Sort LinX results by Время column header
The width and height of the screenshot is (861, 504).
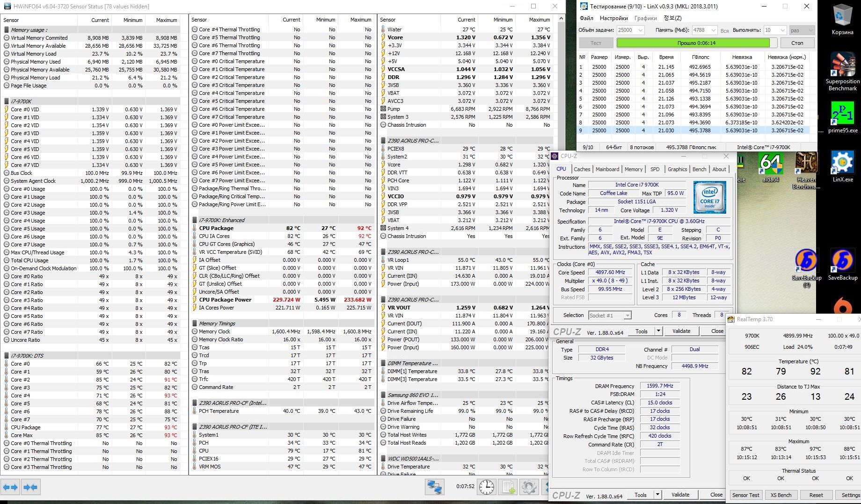tap(666, 57)
